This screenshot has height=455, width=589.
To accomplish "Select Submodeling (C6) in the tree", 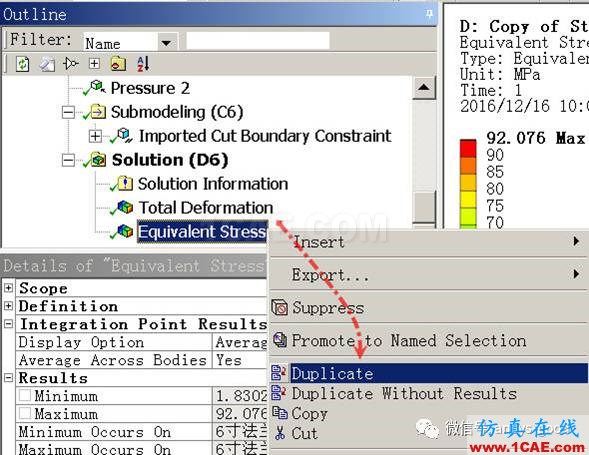I will pyautogui.click(x=177, y=112).
